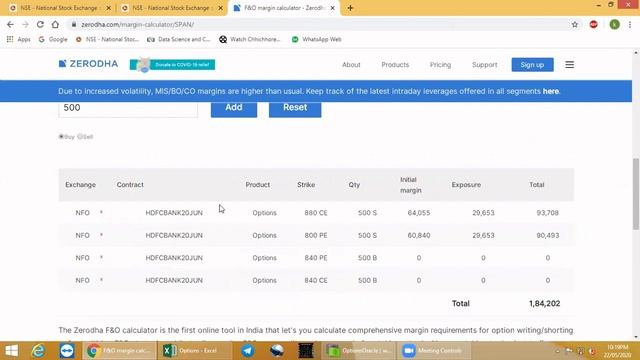This screenshot has height=360, width=640.
Task: Delete the 800 PE row using its x mark
Action: click(x=101, y=235)
